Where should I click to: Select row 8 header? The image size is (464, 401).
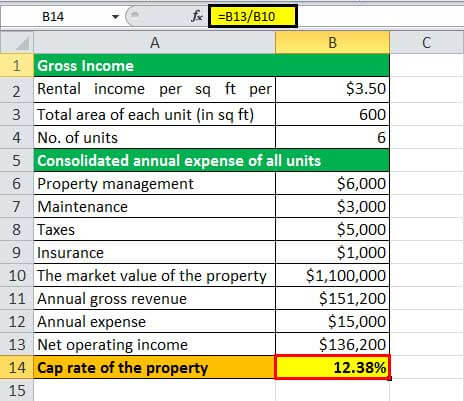(17, 229)
